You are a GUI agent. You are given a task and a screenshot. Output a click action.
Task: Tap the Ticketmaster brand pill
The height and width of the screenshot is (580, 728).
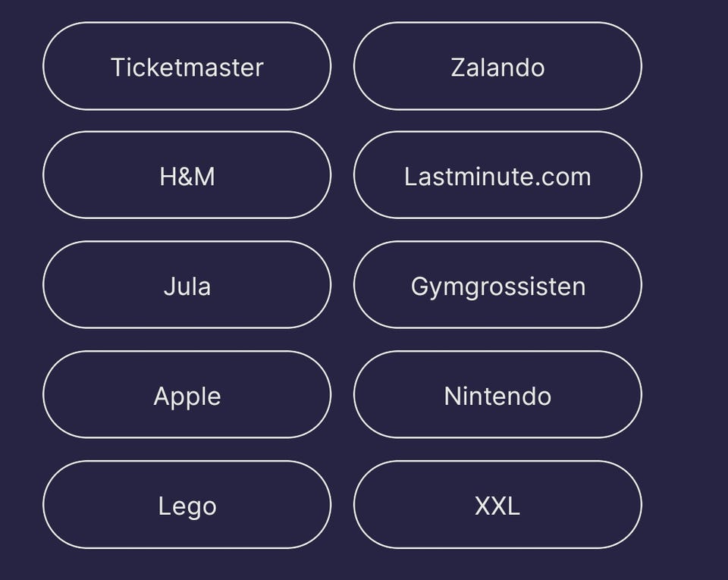pyautogui.click(x=187, y=67)
